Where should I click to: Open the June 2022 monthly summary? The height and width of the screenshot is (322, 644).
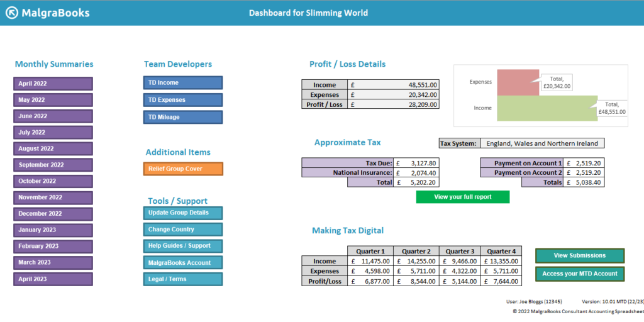click(53, 116)
